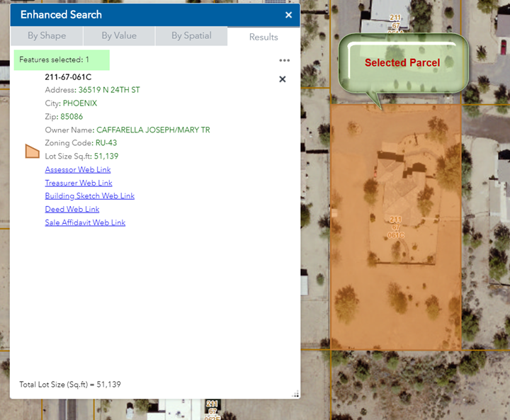The height and width of the screenshot is (420, 510).
Task: Open the Assessor Web Link
Action: [x=78, y=170]
